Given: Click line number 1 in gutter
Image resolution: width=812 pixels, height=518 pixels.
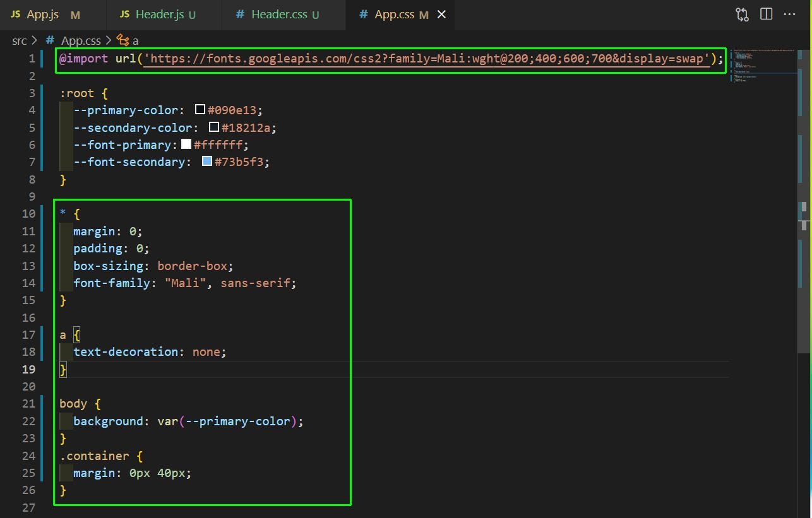Looking at the screenshot, I should click(x=32, y=59).
